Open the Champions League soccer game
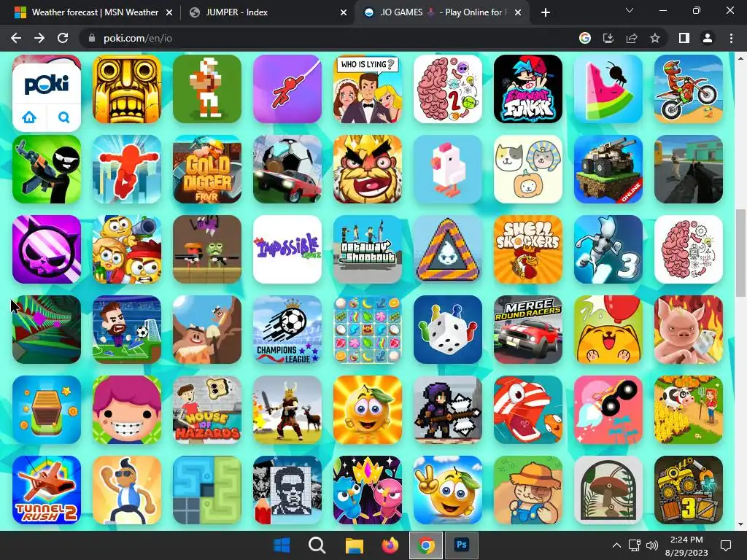This screenshot has height=560, width=747. (x=287, y=330)
